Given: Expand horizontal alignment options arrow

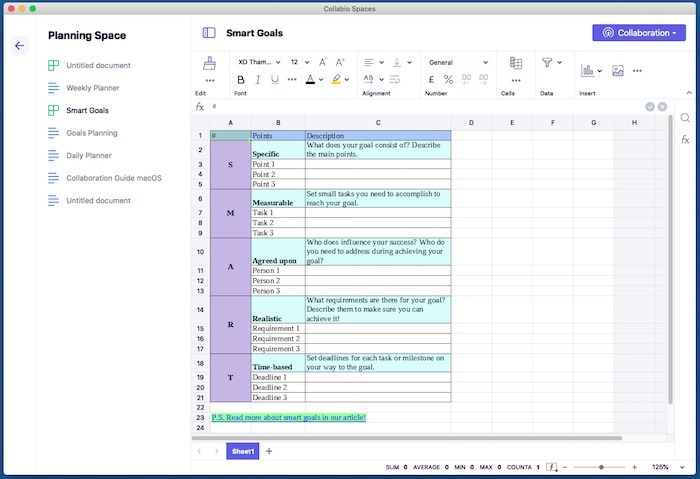Looking at the screenshot, I should tap(382, 62).
